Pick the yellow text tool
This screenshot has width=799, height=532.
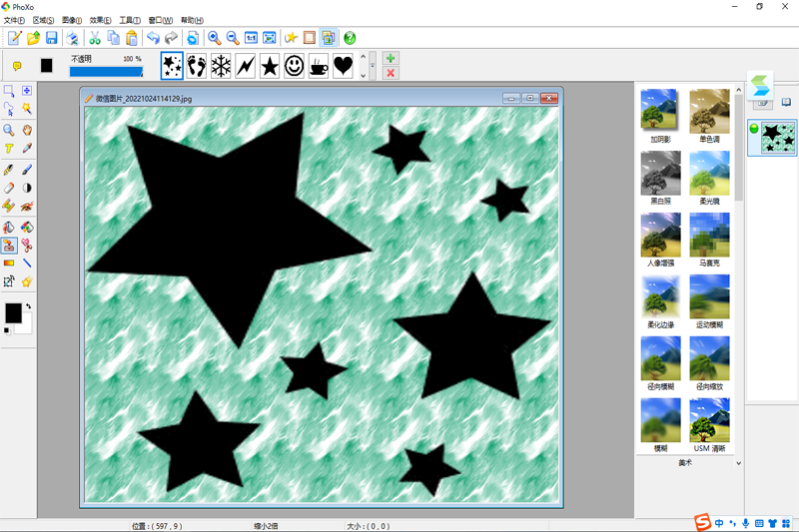9,148
